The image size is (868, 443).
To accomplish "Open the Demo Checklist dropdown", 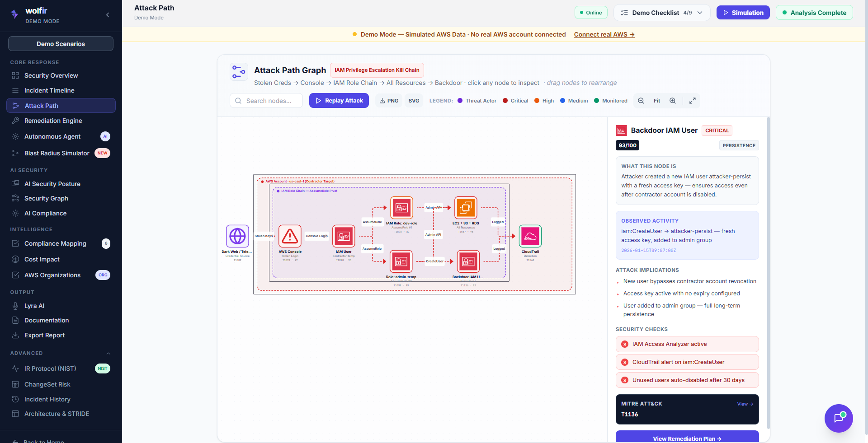I will coord(662,13).
